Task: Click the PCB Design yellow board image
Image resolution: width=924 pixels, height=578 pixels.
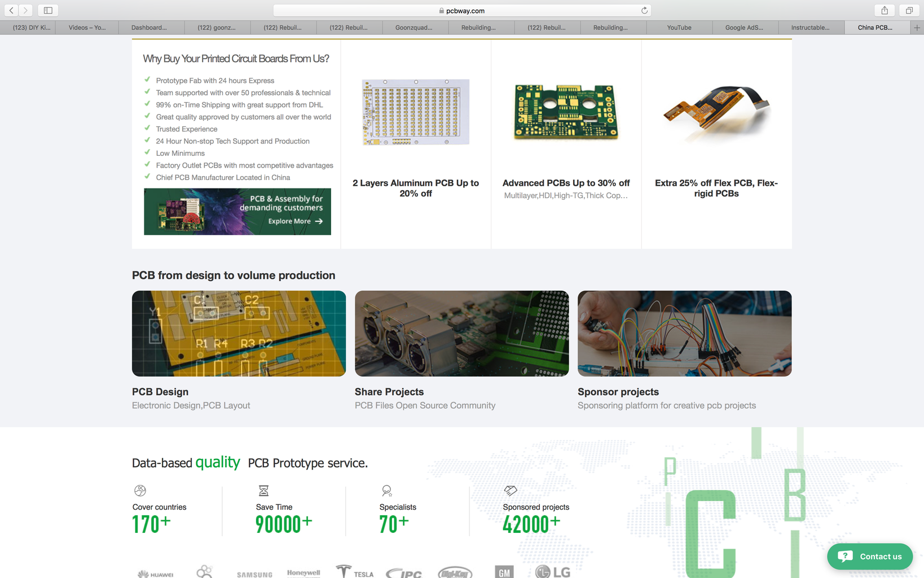Action: (x=239, y=334)
